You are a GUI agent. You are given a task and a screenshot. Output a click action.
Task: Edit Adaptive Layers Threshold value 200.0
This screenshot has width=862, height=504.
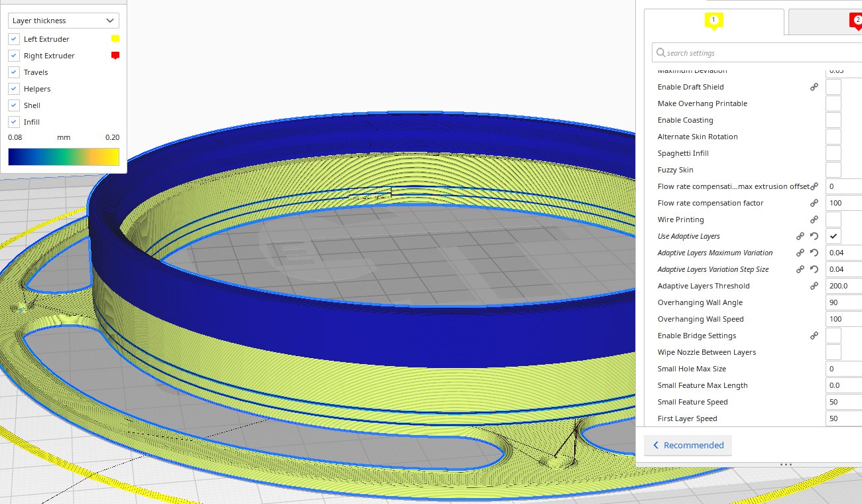(x=844, y=286)
